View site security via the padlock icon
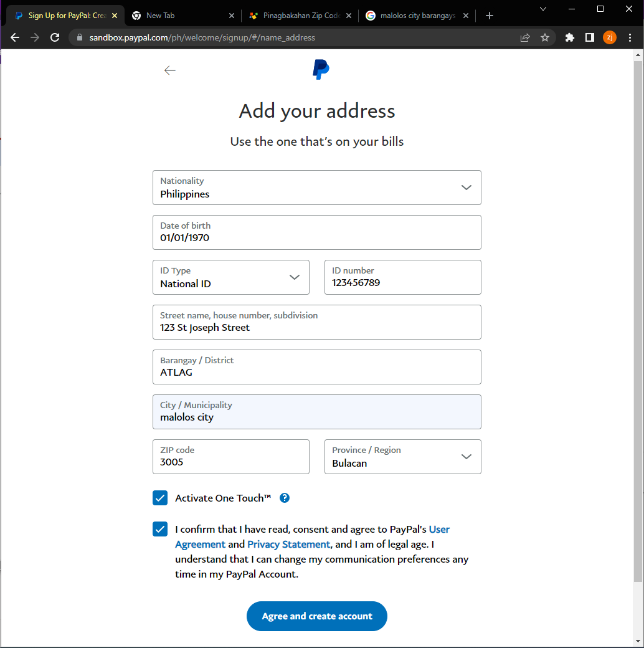 [x=78, y=37]
